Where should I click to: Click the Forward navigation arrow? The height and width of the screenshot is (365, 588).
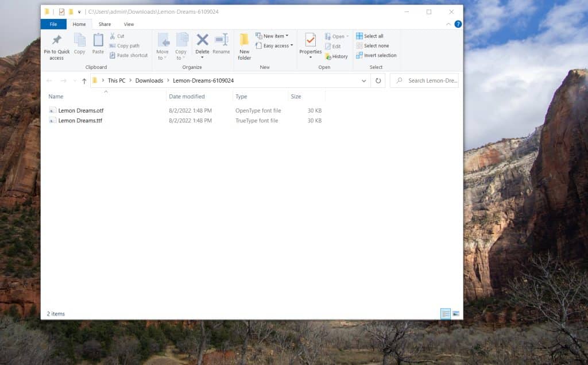tap(63, 80)
